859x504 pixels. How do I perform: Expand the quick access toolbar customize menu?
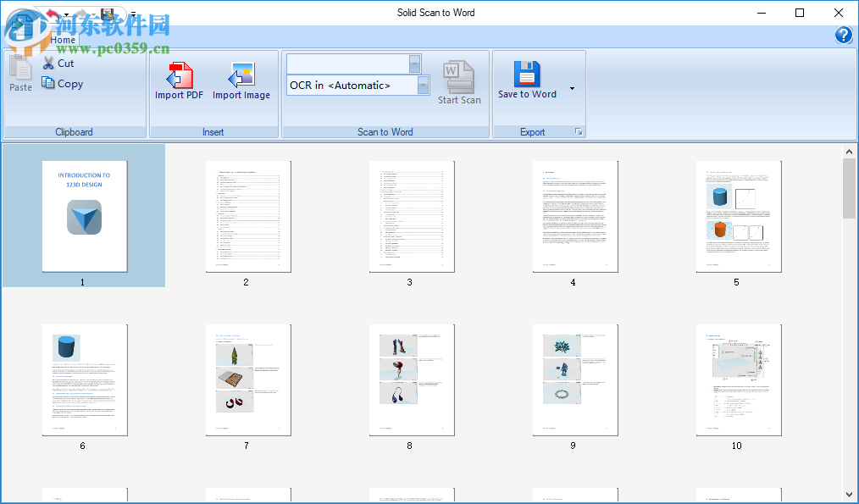click(x=132, y=14)
